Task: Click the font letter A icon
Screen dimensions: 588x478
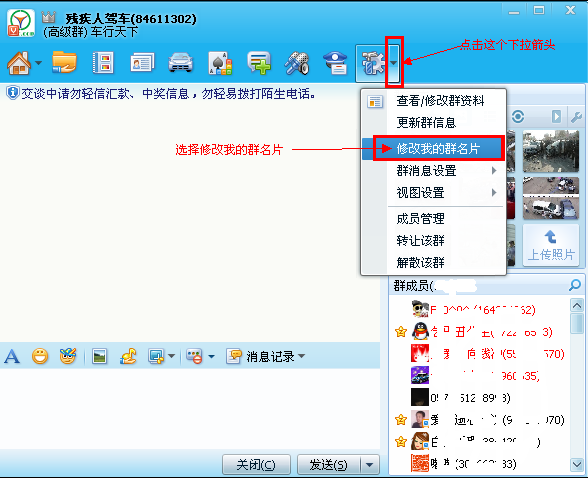Action: [x=12, y=356]
